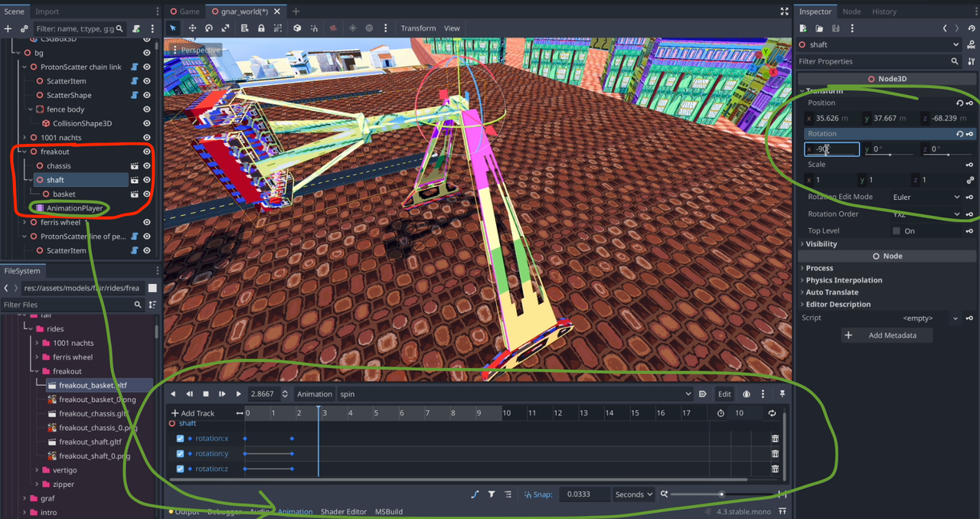
Task: Adjust the timeline zoom slider
Action: [x=720, y=495]
